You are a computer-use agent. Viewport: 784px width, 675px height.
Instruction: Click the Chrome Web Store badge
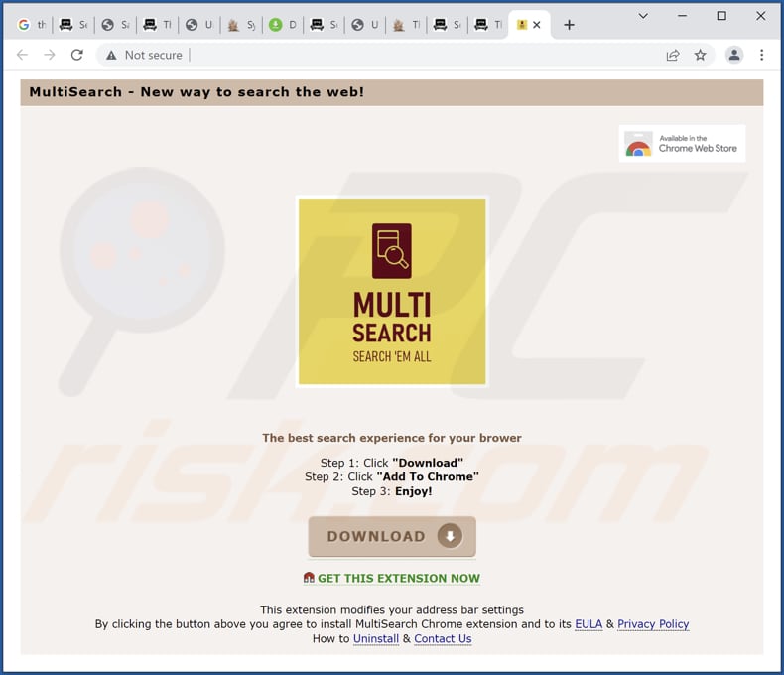[682, 144]
